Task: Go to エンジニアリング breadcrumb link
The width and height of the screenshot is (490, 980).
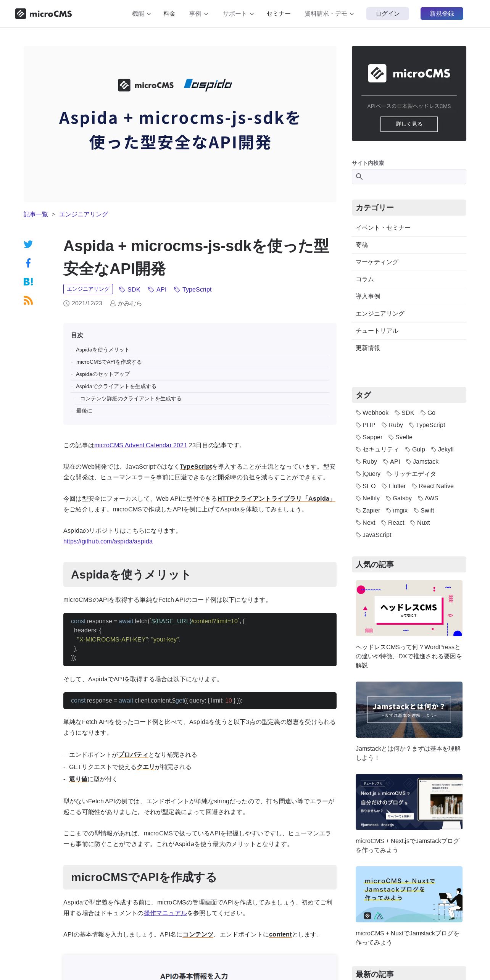Action: 84,214
